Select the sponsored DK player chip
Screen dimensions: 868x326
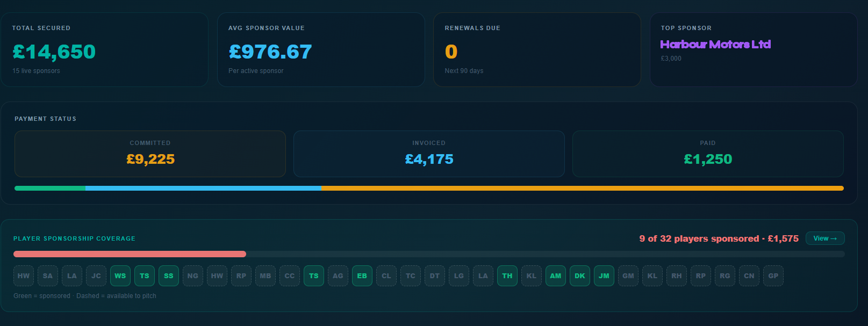(x=580, y=276)
